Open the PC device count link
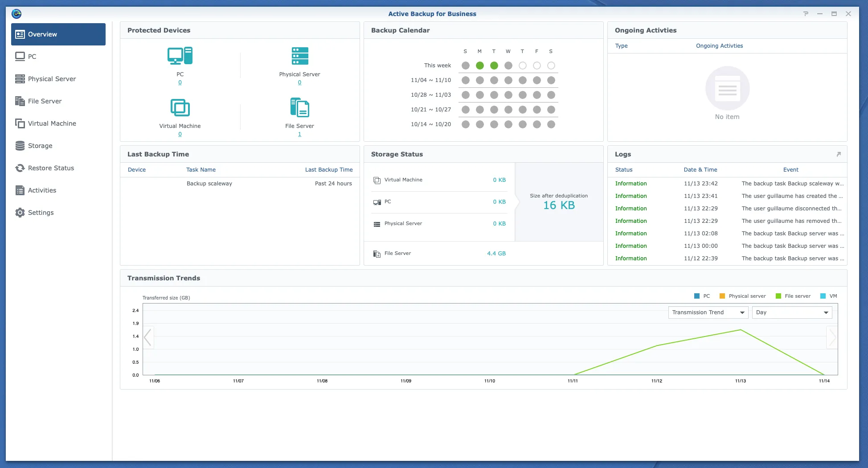The width and height of the screenshot is (868, 468). point(180,82)
